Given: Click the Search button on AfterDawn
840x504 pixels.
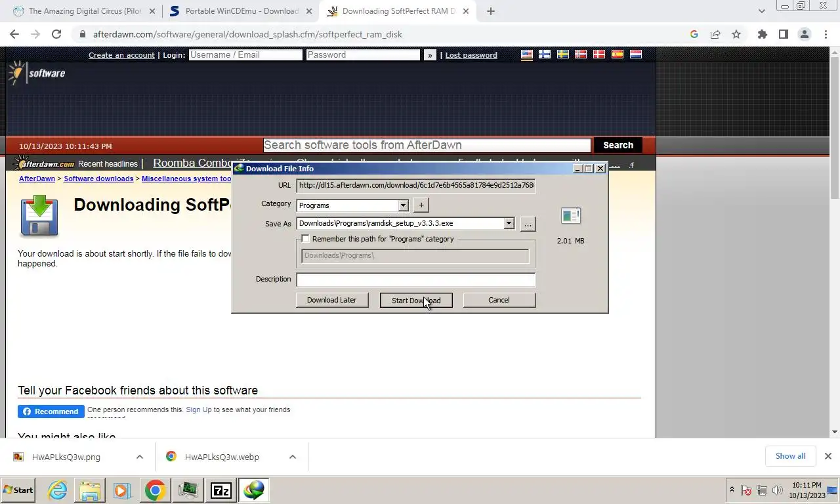Looking at the screenshot, I should [618, 145].
